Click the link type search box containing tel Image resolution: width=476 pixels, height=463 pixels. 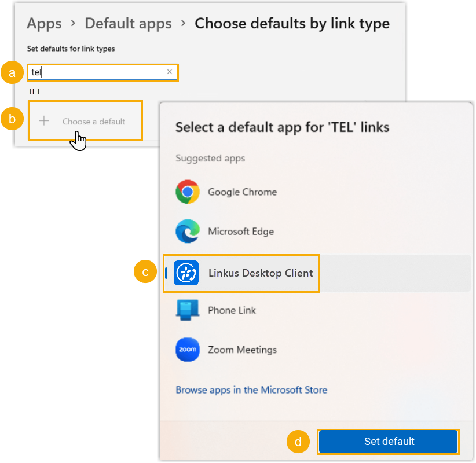[102, 72]
